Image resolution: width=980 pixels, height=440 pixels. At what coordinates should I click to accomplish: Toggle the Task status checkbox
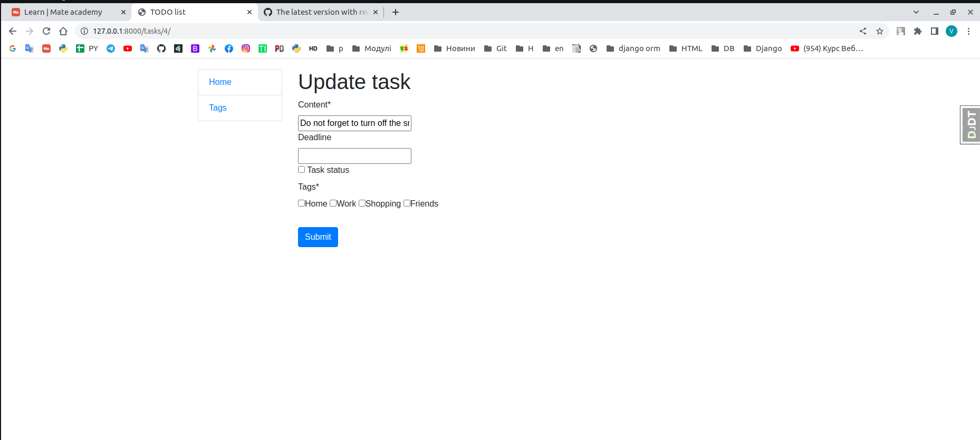pos(301,170)
